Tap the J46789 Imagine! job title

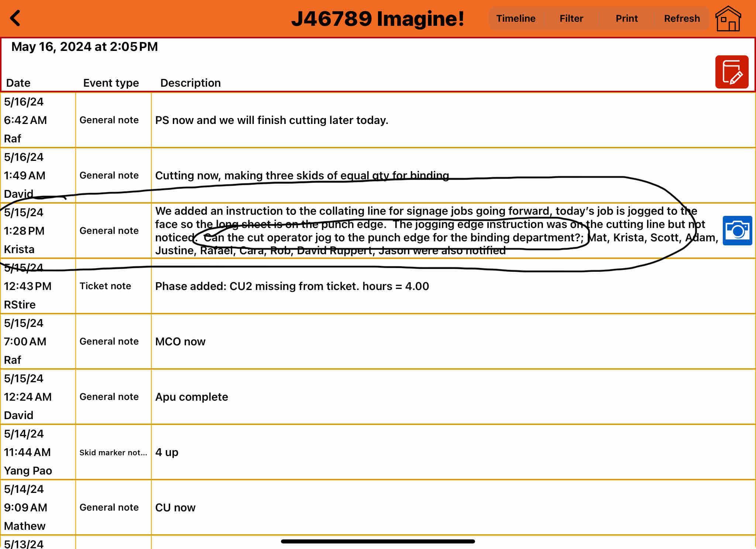tap(377, 18)
